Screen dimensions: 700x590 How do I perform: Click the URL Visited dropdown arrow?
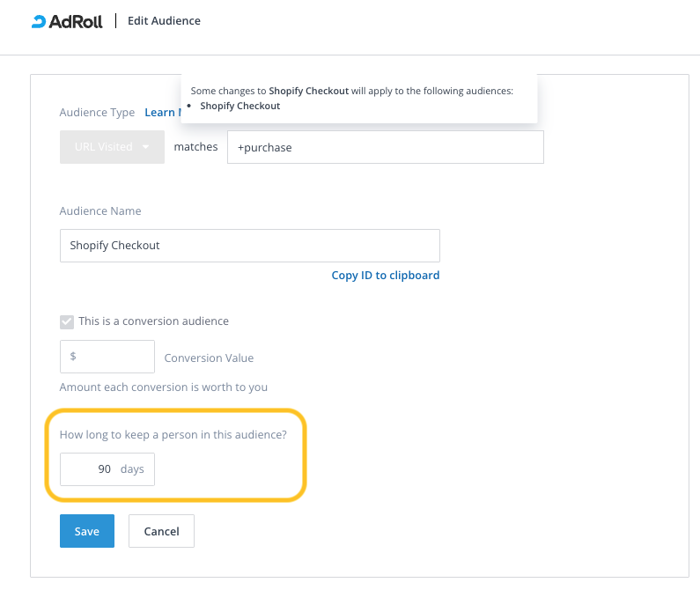(x=145, y=147)
